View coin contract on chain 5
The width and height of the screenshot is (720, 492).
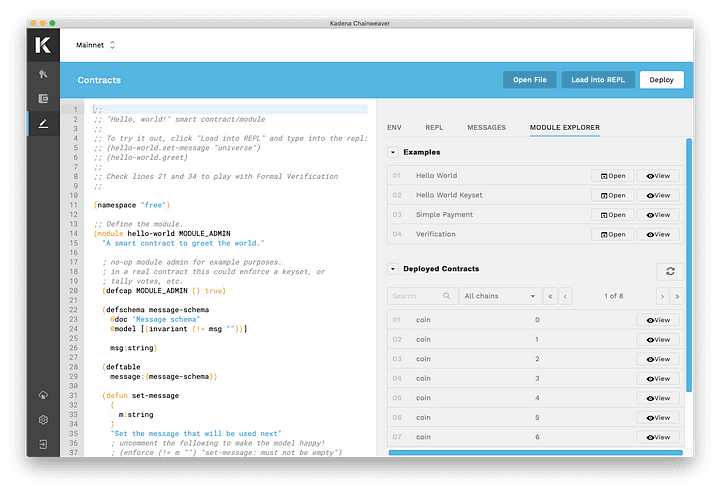coord(658,418)
